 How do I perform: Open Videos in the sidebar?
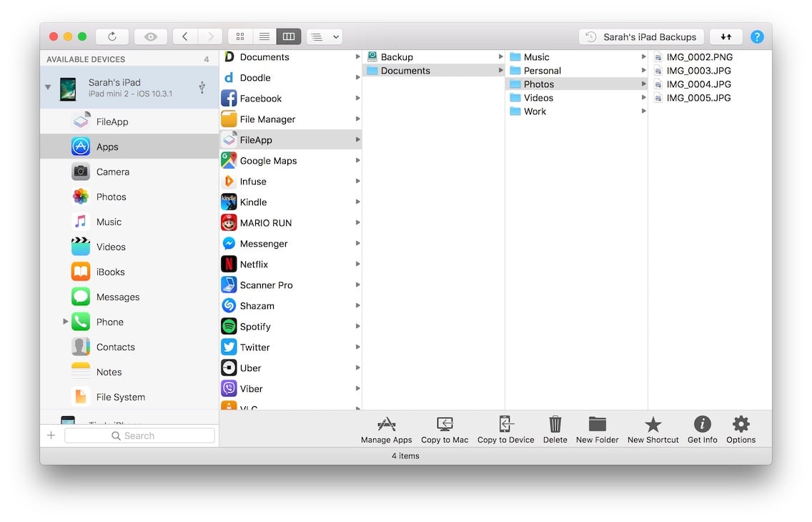click(129, 247)
